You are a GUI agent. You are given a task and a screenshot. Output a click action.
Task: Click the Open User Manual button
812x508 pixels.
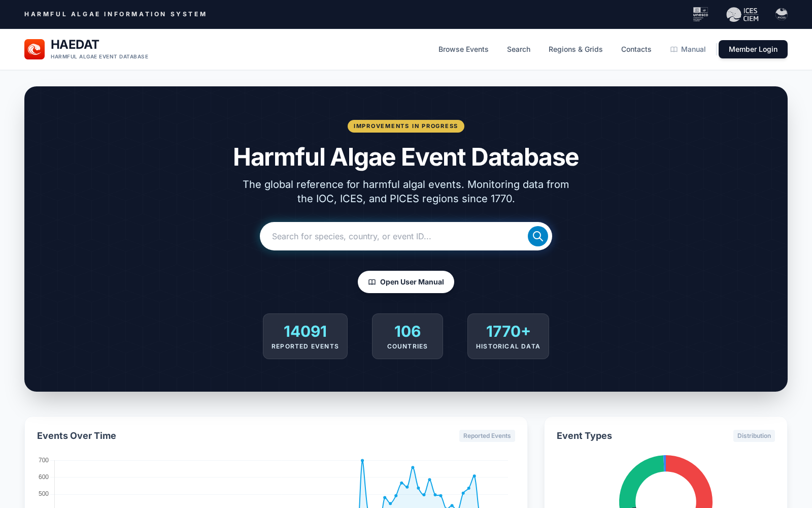[406, 282]
